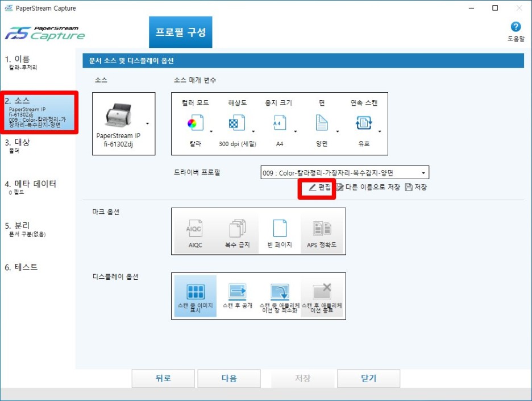Click the greyed 저장 button at the bottom
Image resolution: width=532 pixels, height=401 pixels.
[302, 378]
